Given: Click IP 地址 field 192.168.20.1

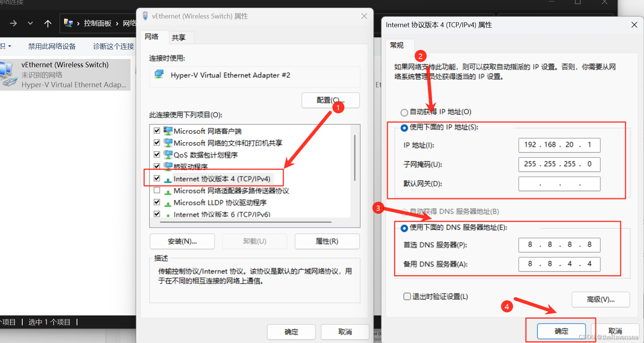Looking at the screenshot, I should [559, 145].
